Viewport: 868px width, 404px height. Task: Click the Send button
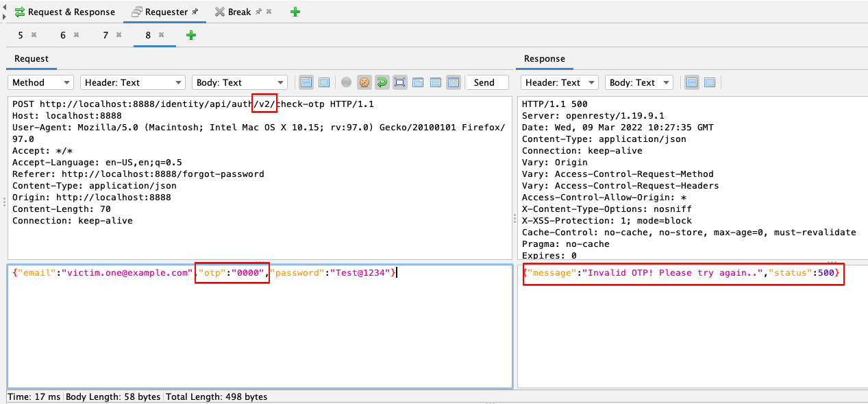point(487,82)
